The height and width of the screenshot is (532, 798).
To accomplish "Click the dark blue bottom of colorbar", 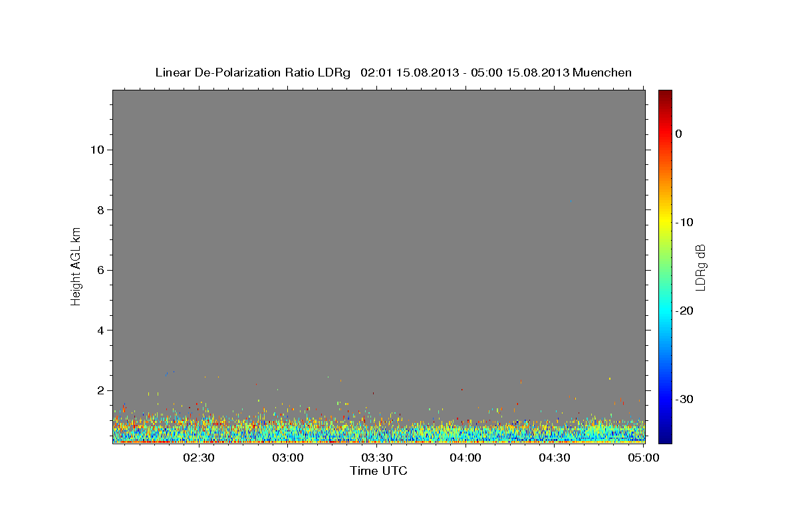I will point(665,438).
